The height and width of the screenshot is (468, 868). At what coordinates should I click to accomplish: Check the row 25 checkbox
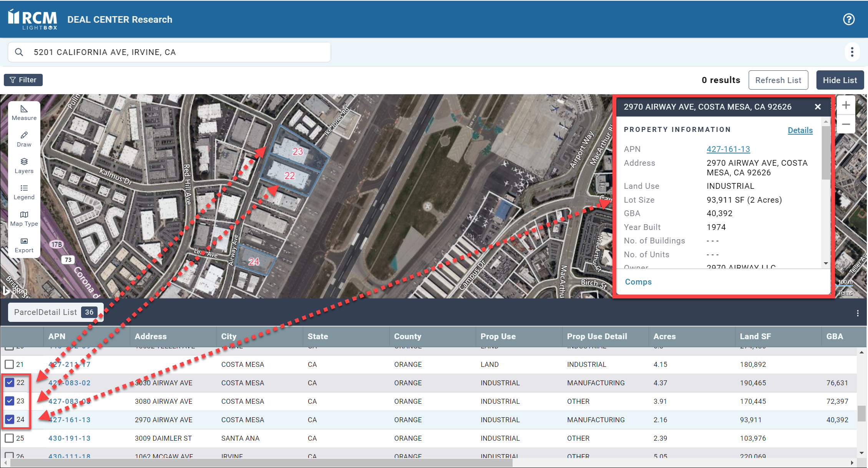click(x=10, y=438)
